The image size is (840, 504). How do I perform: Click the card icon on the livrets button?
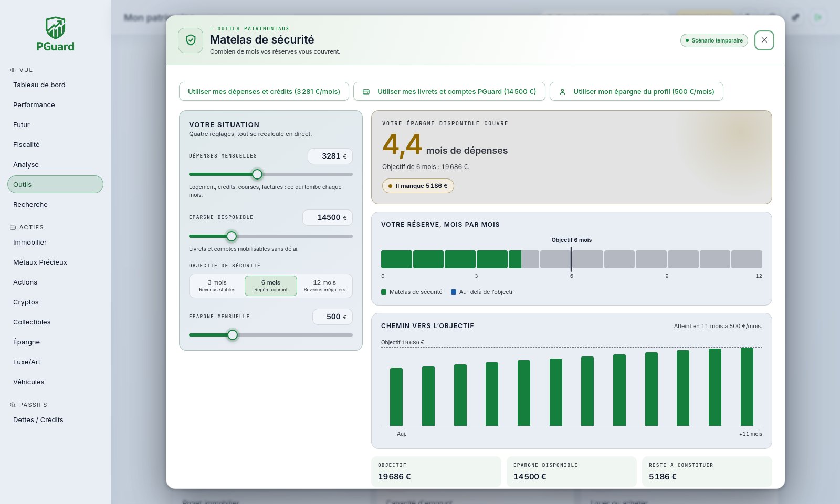366,92
